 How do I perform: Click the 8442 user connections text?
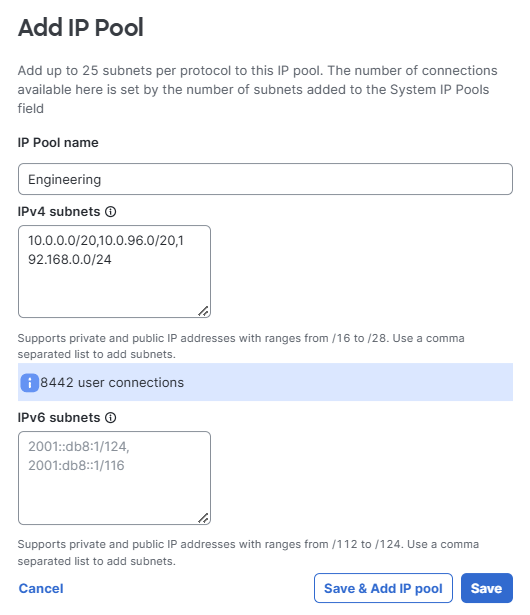coord(112,382)
